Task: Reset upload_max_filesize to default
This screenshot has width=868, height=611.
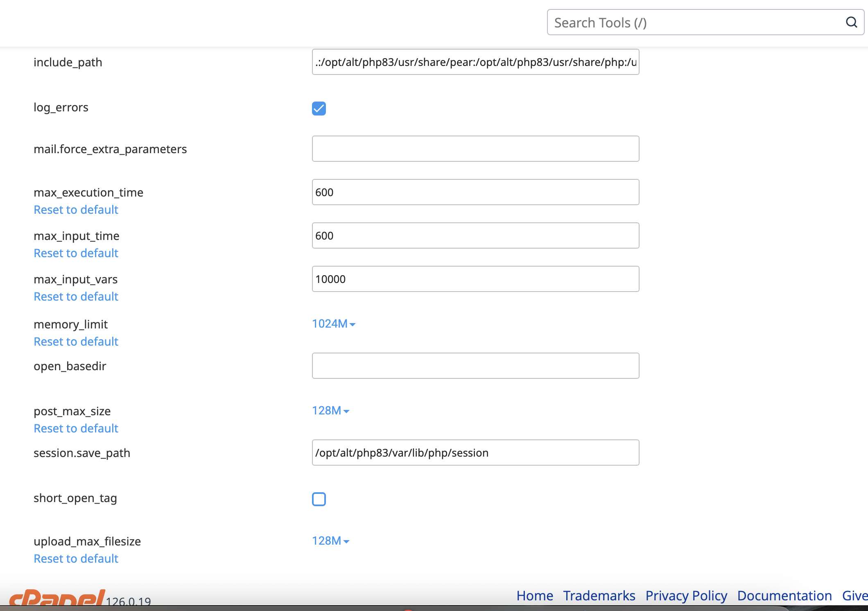Action: pyautogui.click(x=76, y=559)
